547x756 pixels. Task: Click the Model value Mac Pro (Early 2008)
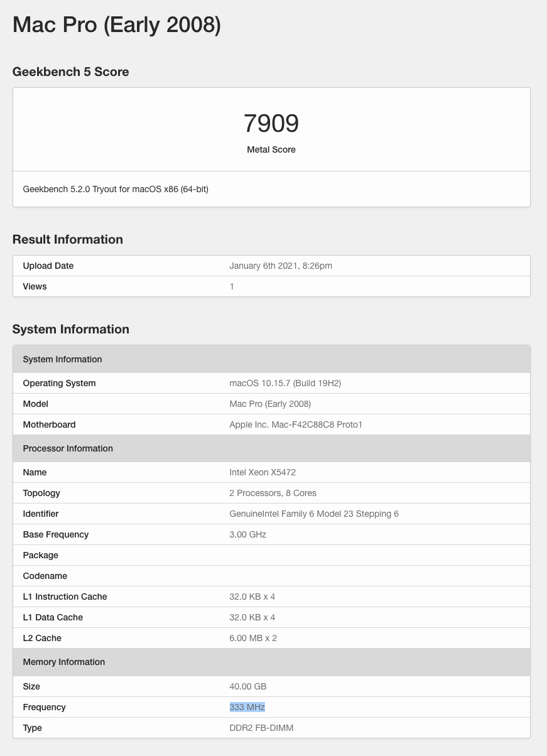pyautogui.click(x=270, y=404)
